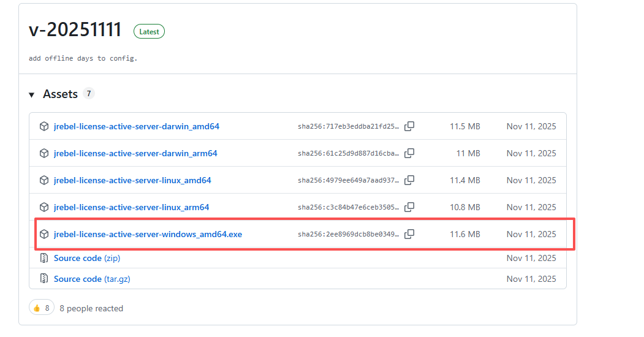Click the 11.4 MB file size
644x337 pixels.
coord(465,180)
